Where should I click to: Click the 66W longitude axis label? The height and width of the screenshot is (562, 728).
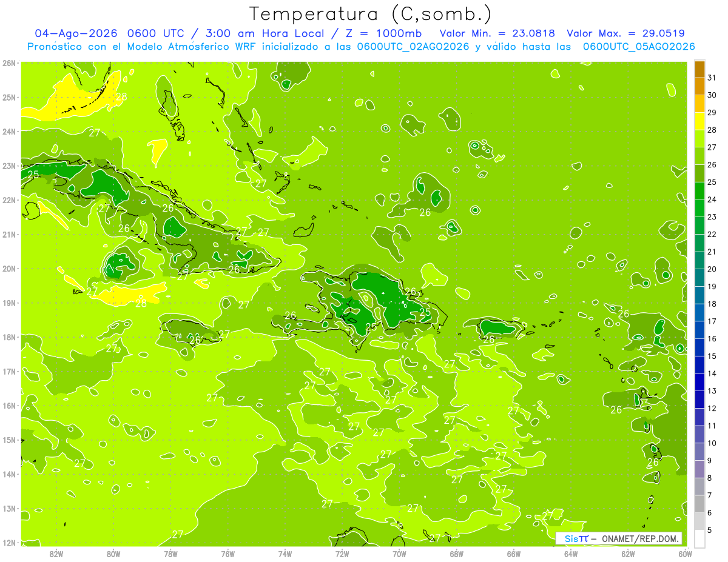click(513, 554)
